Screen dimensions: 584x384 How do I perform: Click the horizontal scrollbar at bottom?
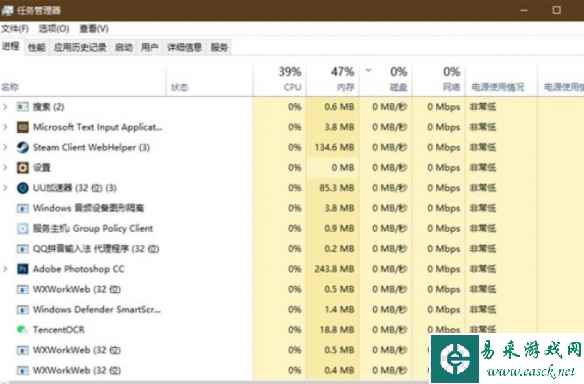coord(216,382)
